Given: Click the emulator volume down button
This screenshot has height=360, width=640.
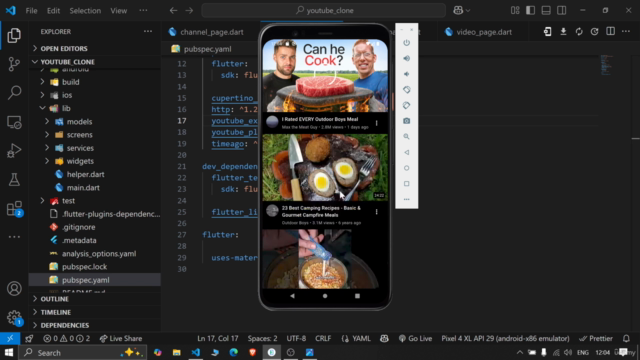Looking at the screenshot, I should 407,74.
